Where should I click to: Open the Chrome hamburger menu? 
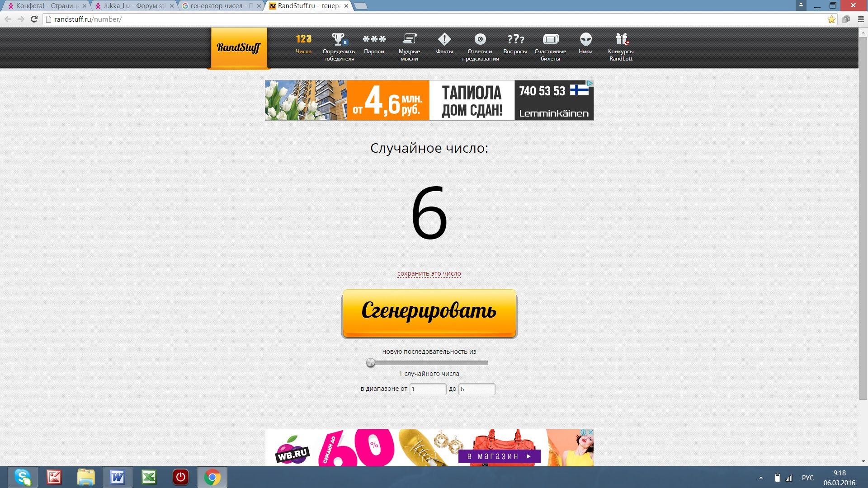[861, 19]
